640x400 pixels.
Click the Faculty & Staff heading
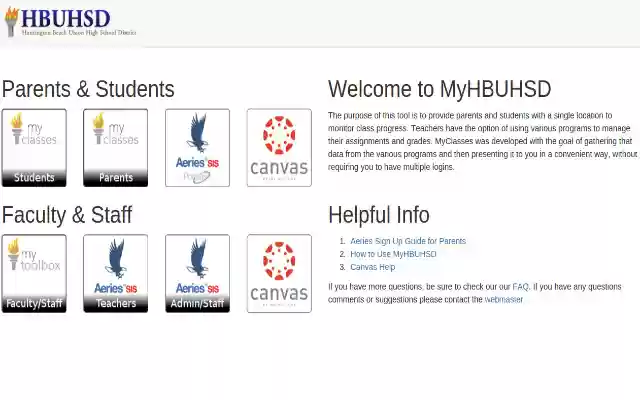tap(67, 215)
